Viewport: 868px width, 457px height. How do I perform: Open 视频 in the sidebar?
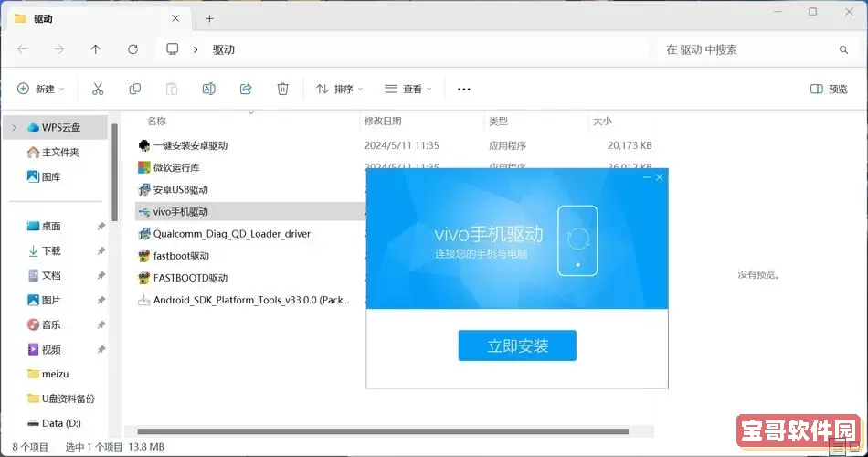(x=44, y=349)
